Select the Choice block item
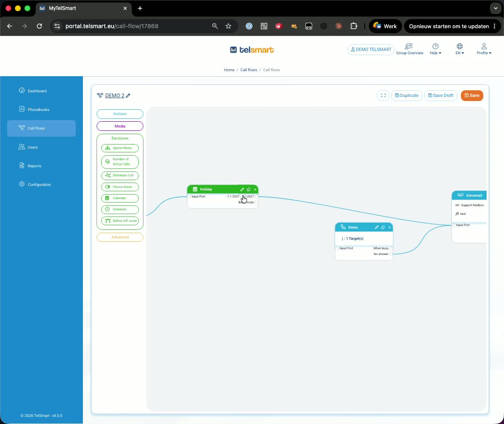 click(120, 187)
